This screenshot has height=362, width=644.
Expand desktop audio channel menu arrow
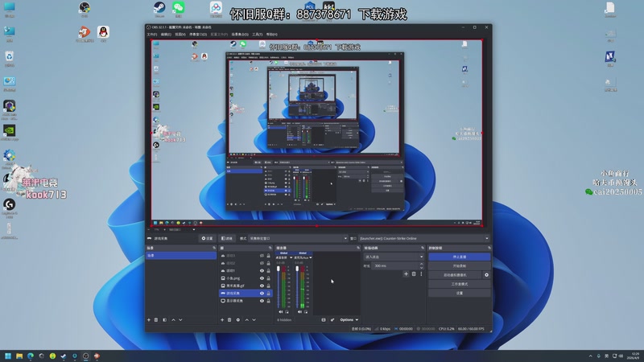tap(291, 257)
